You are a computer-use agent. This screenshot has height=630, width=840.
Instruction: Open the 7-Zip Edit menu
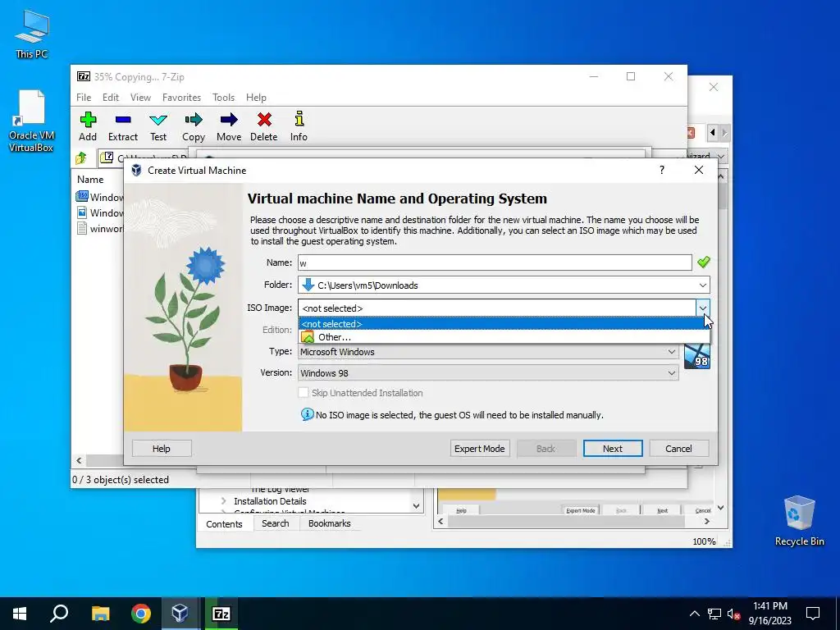[x=111, y=98]
